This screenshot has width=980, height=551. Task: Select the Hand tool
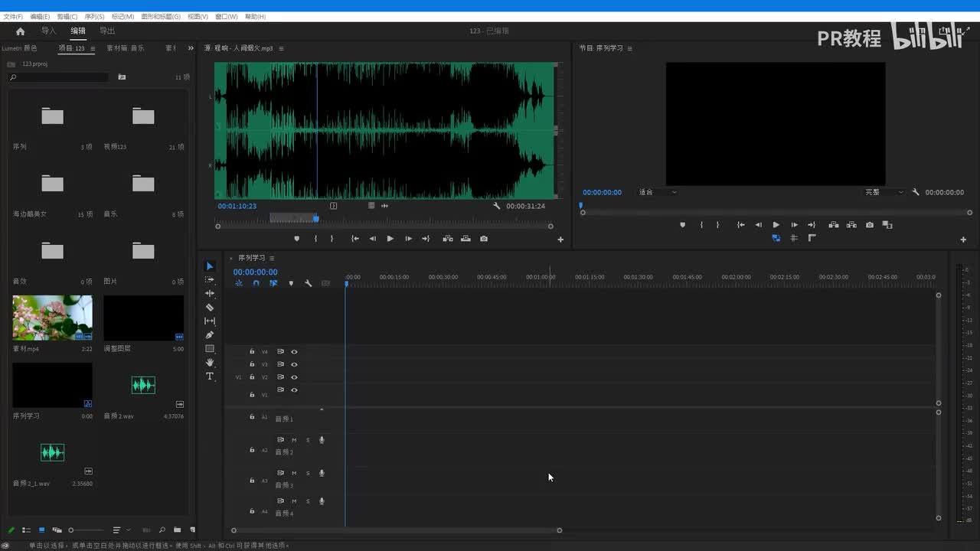[210, 363]
